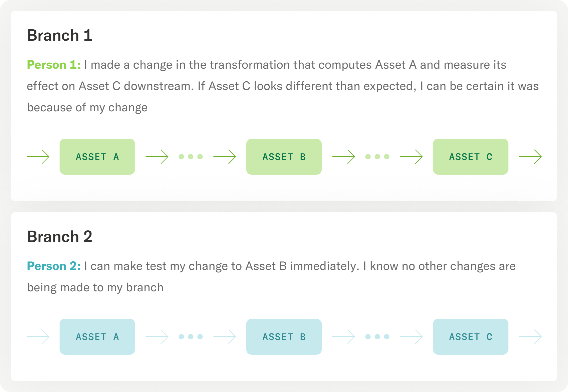Click the Branch 1 heading

pyautogui.click(x=60, y=35)
